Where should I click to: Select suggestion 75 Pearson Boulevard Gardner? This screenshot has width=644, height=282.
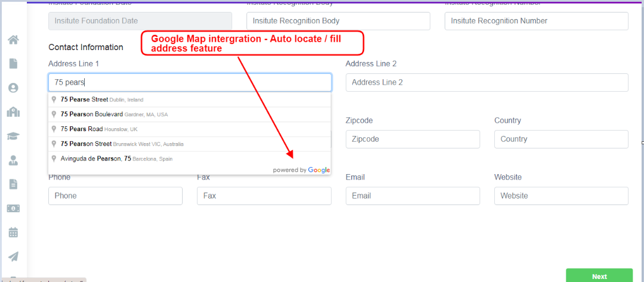189,114
